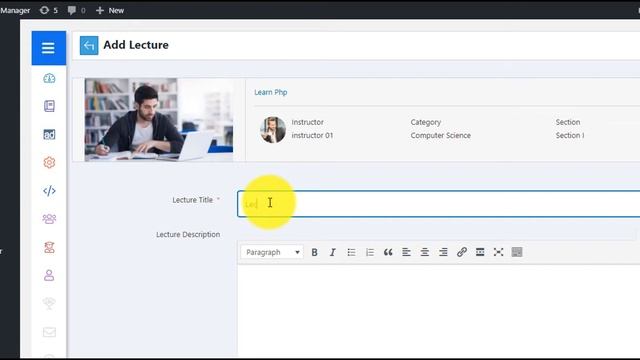Viewport: 640px width, 360px height.
Task: Align text center in editor
Action: [x=424, y=252]
